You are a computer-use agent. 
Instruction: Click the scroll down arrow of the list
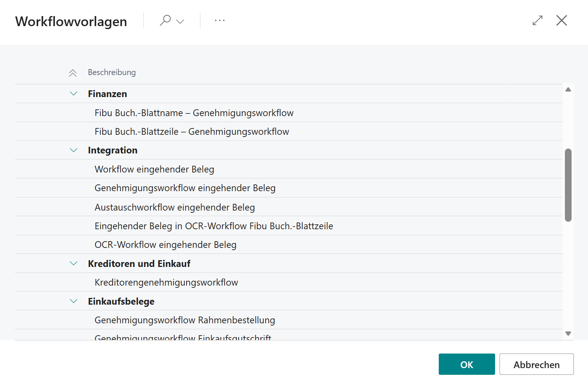pos(568,333)
